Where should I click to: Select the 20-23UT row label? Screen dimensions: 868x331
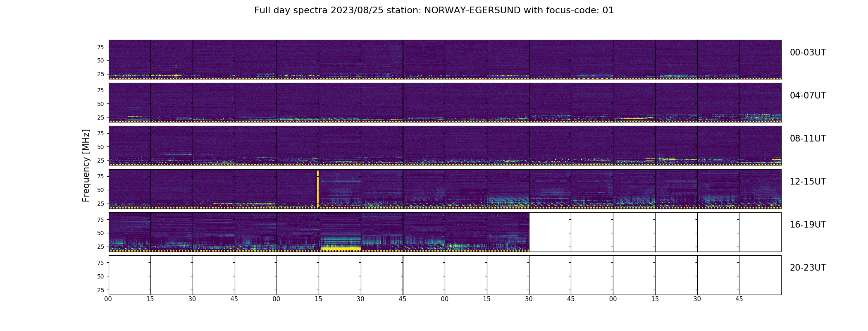click(808, 268)
